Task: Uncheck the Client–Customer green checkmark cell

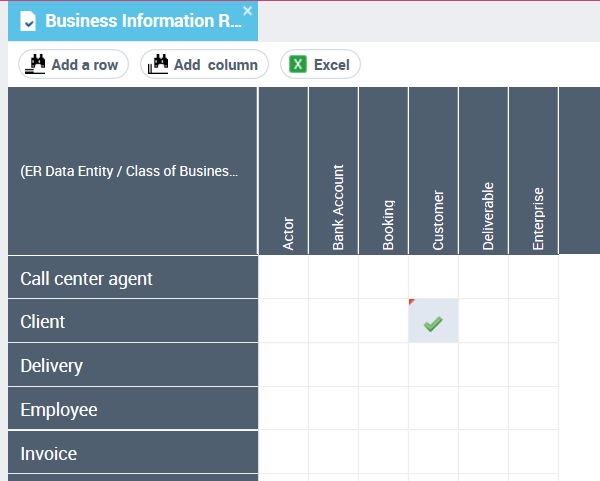Action: [433, 322]
